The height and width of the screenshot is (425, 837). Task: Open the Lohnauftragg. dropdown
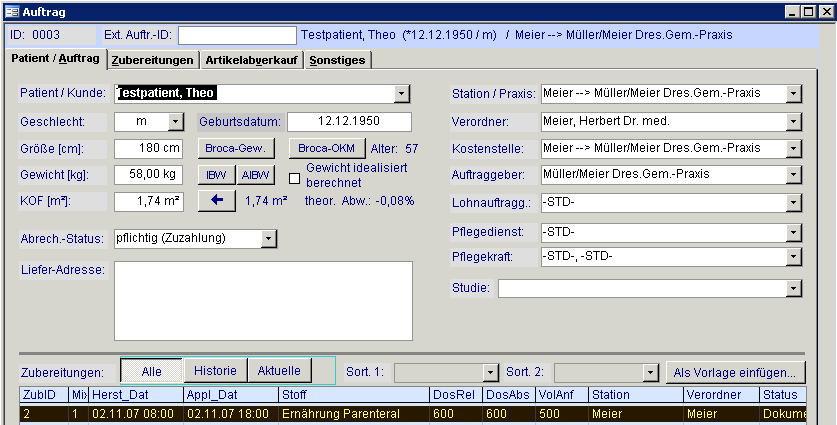coord(794,203)
